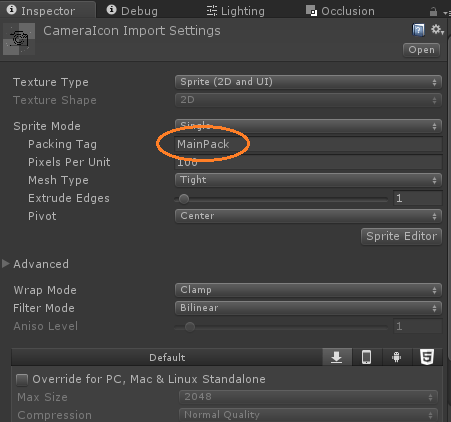
Task: Click the Sprite Editor button
Action: pyautogui.click(x=401, y=236)
